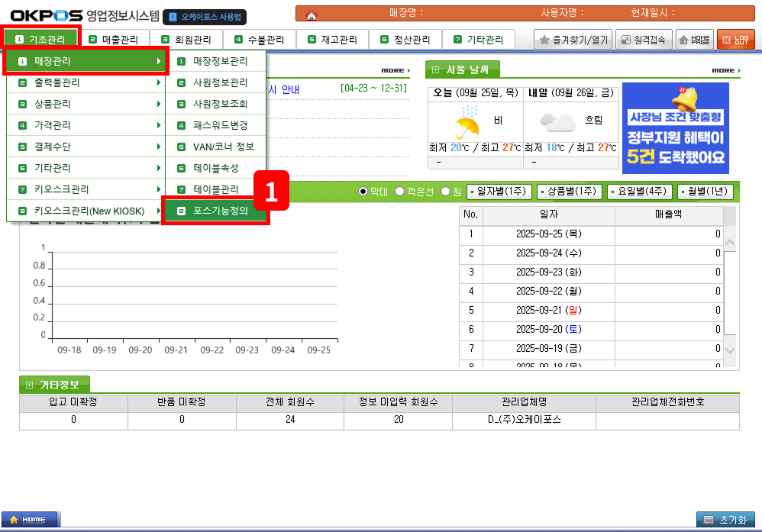Expand the 출력물관리 submenu

(86, 82)
